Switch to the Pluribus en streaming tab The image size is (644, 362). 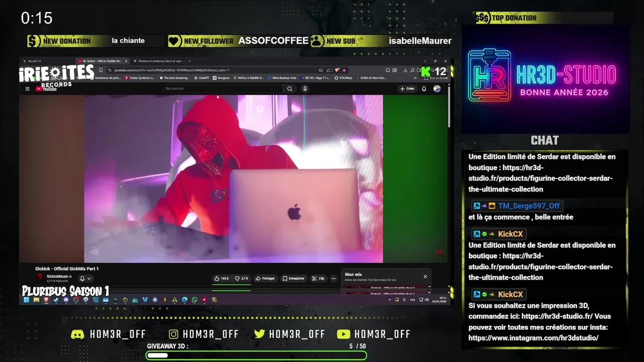159,61
